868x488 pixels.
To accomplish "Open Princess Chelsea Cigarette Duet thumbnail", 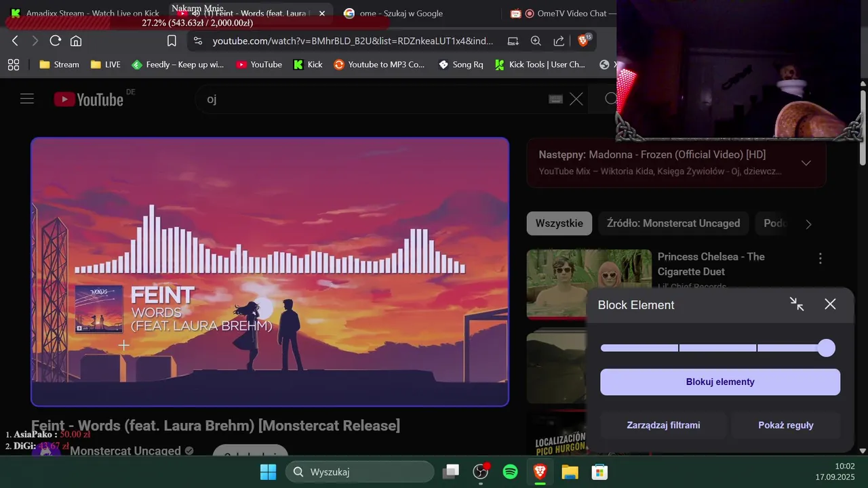I will [x=589, y=284].
